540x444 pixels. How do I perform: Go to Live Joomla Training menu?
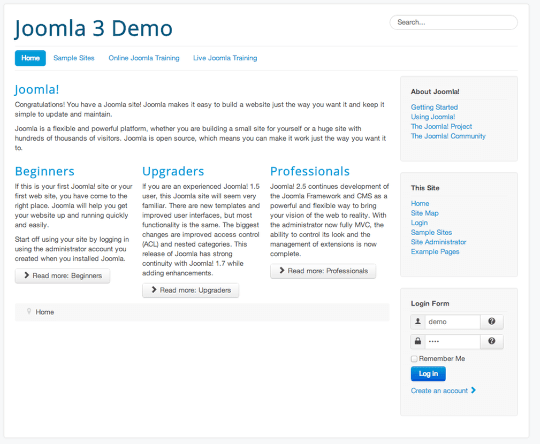click(x=225, y=58)
